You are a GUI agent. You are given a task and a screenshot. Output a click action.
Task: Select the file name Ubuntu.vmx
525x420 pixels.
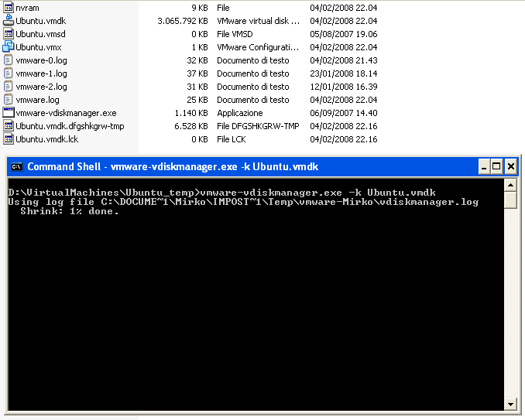[x=39, y=47]
